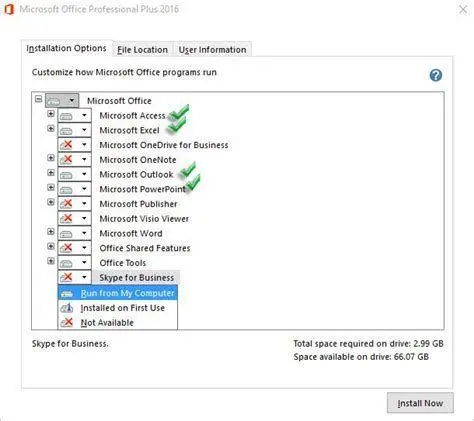
Task: Expand the Microsoft Outlook tree node
Action: (51, 173)
